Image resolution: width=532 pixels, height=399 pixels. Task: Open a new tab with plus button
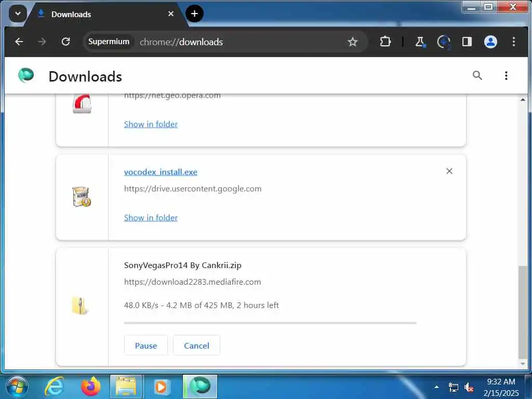pos(194,14)
